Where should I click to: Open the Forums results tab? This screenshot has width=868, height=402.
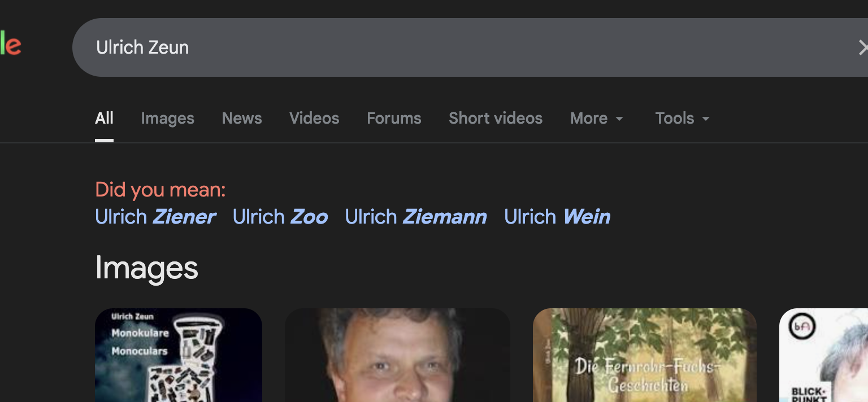pos(394,119)
